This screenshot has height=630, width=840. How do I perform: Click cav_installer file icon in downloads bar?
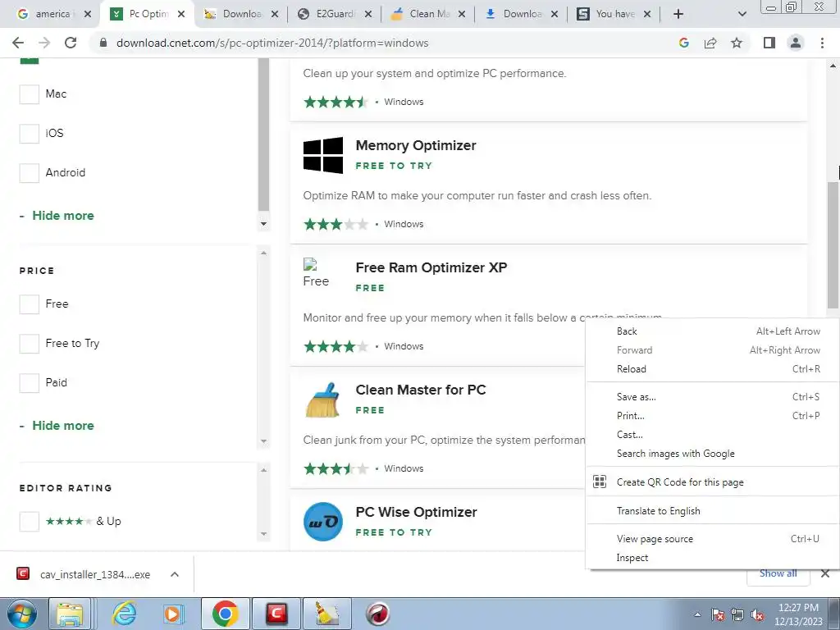click(x=23, y=573)
